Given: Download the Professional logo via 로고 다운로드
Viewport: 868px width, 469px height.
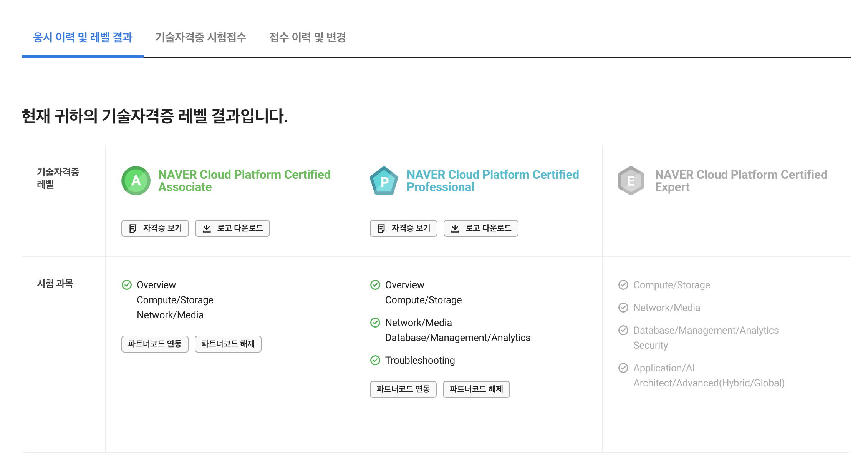Looking at the screenshot, I should pyautogui.click(x=481, y=228).
